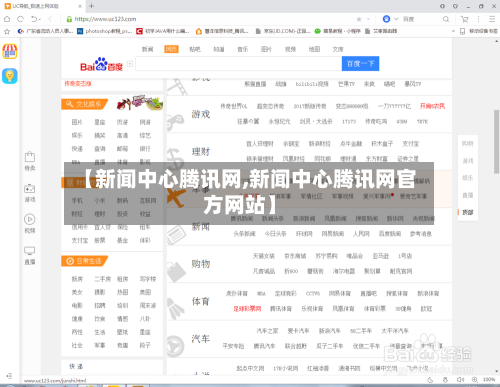Open the dropdown next to Baidu logo
The height and width of the screenshot is (387, 500).
click(x=130, y=64)
